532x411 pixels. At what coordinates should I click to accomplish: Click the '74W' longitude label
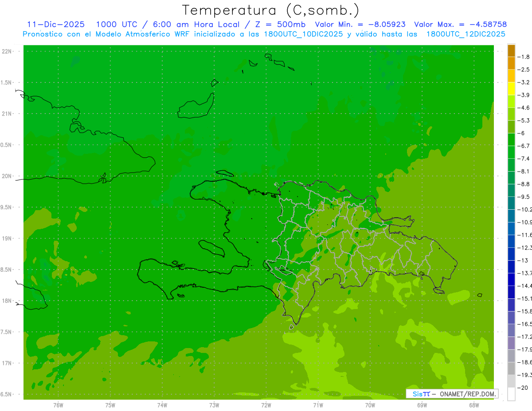click(162, 405)
